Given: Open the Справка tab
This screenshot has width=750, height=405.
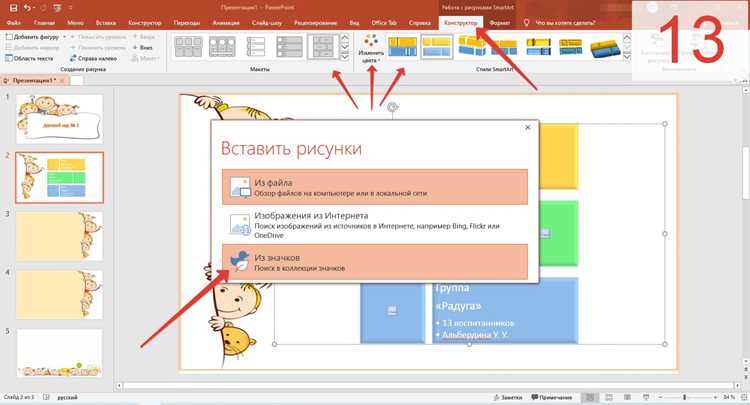Looking at the screenshot, I should point(419,22).
